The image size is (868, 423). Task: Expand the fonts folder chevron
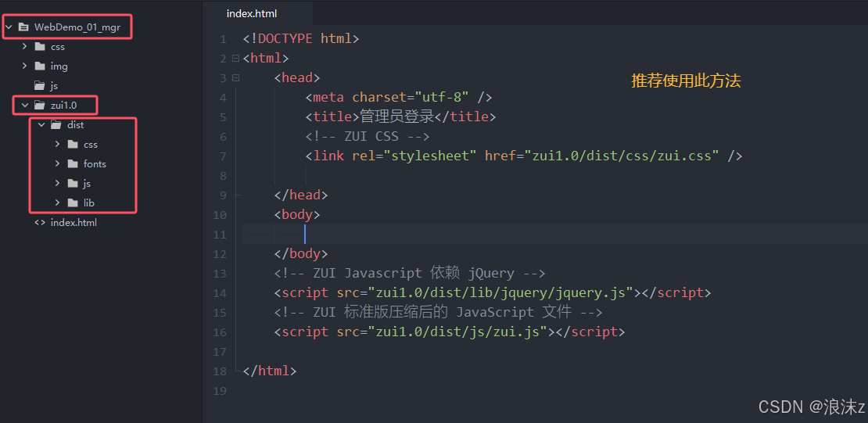tap(58, 163)
